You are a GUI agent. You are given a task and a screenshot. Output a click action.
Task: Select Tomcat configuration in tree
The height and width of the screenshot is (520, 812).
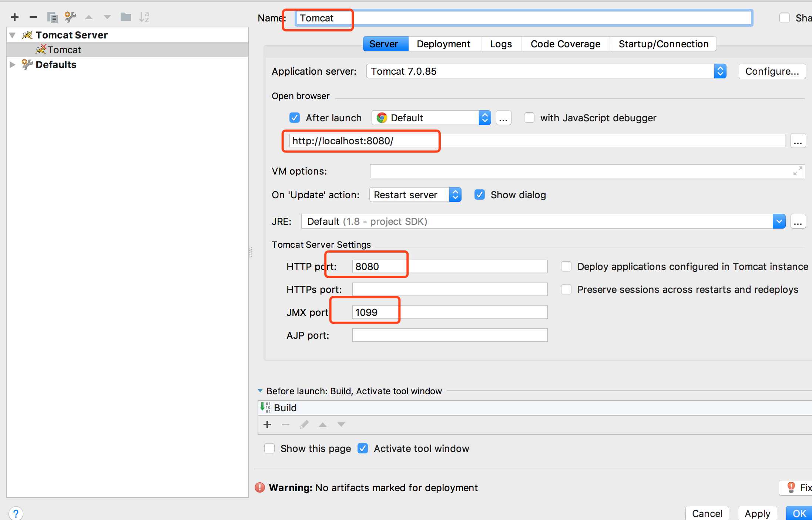(x=127, y=50)
